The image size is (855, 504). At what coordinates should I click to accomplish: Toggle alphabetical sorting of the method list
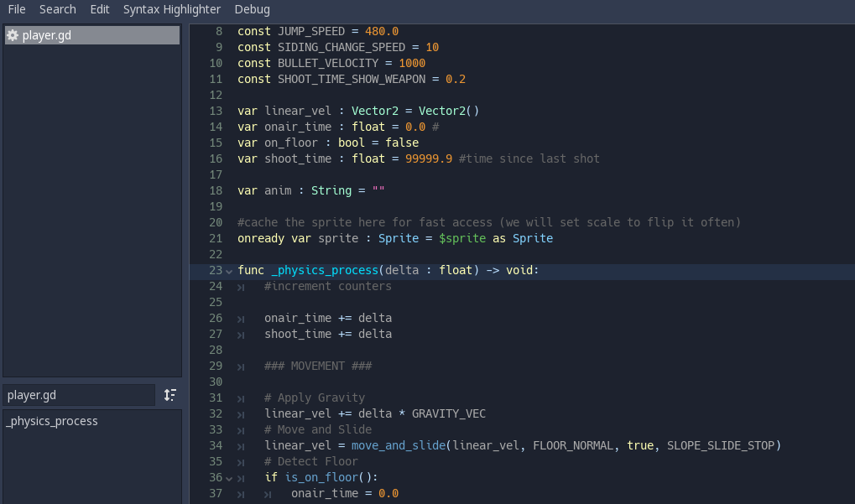point(169,395)
